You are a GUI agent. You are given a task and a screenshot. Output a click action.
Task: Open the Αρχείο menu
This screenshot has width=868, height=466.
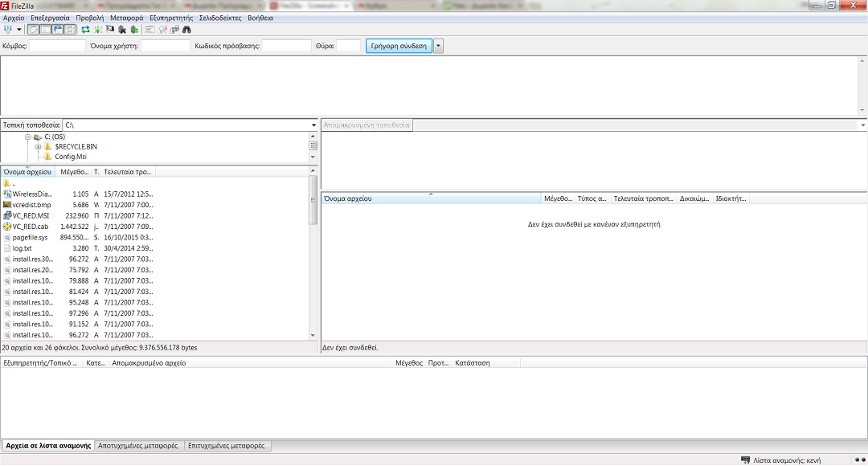[14, 18]
